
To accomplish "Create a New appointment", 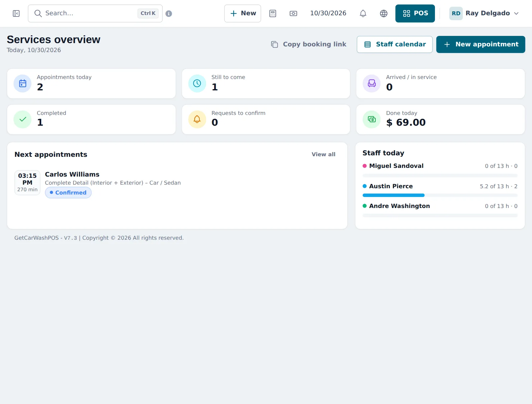I will [480, 44].
